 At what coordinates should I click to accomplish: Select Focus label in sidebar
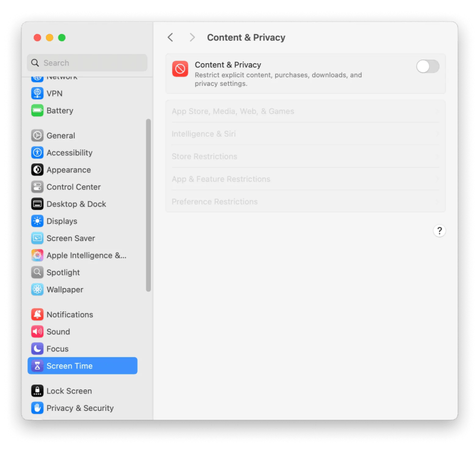(x=57, y=349)
